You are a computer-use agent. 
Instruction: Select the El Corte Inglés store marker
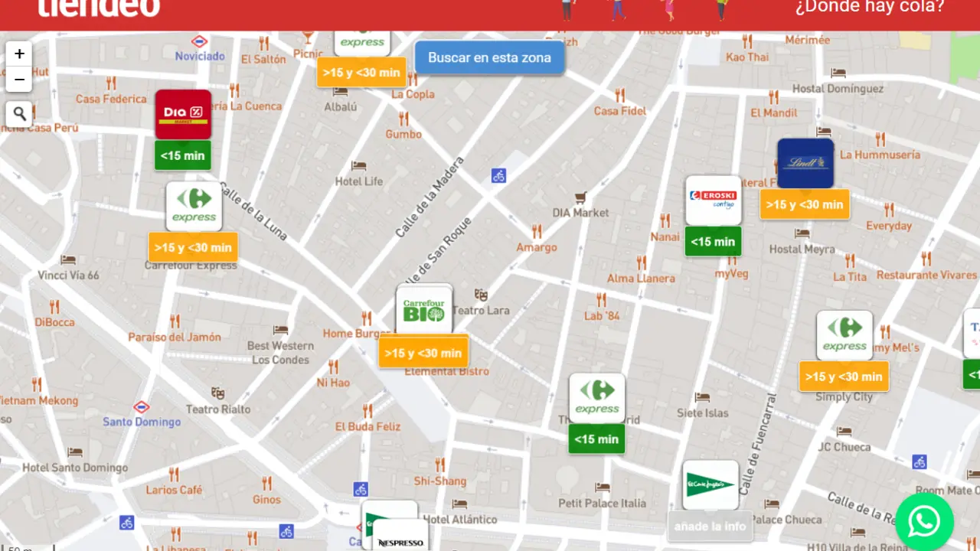click(710, 484)
